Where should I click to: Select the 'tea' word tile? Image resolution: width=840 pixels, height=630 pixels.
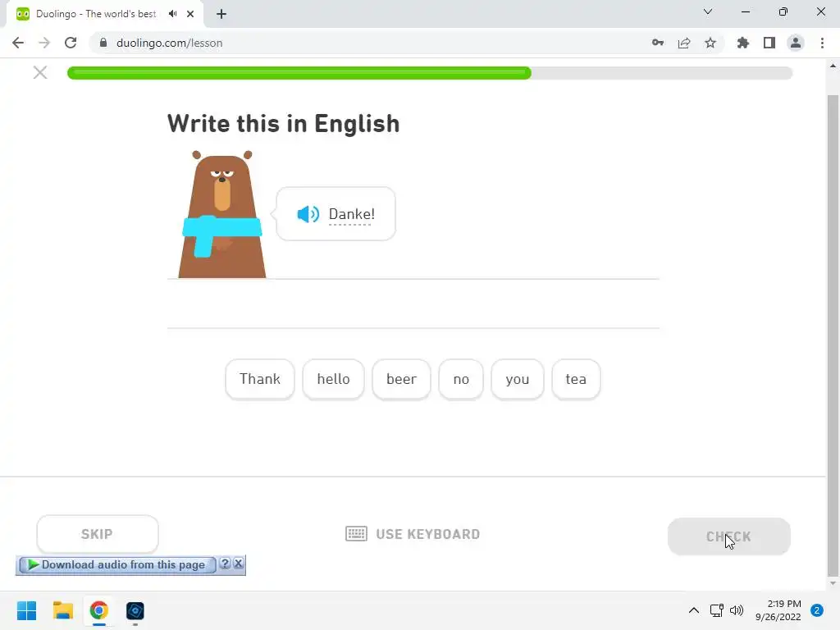point(576,379)
